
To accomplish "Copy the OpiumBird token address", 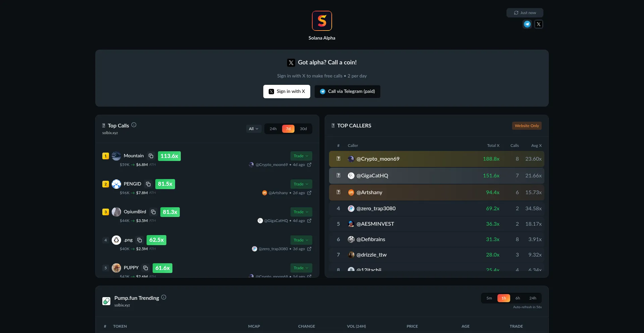I will [153, 212].
